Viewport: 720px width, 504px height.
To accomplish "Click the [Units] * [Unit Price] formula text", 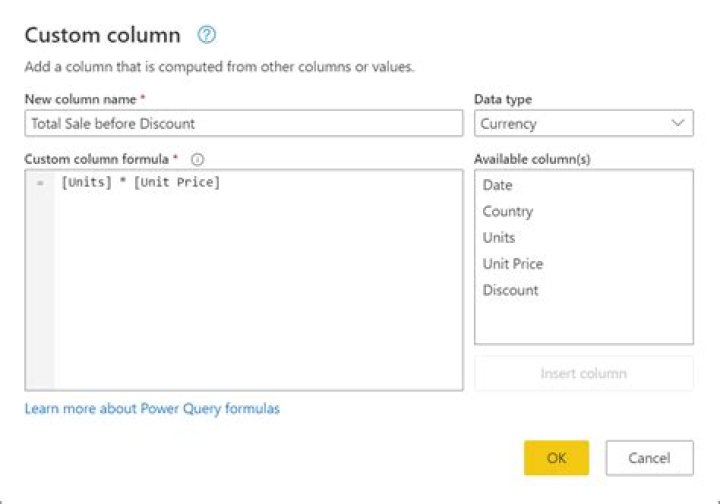I will [x=141, y=183].
